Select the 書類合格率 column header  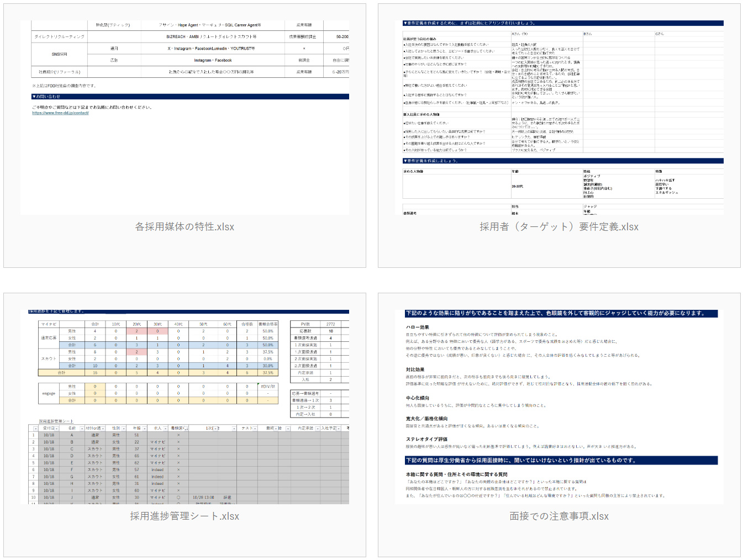tap(268, 324)
